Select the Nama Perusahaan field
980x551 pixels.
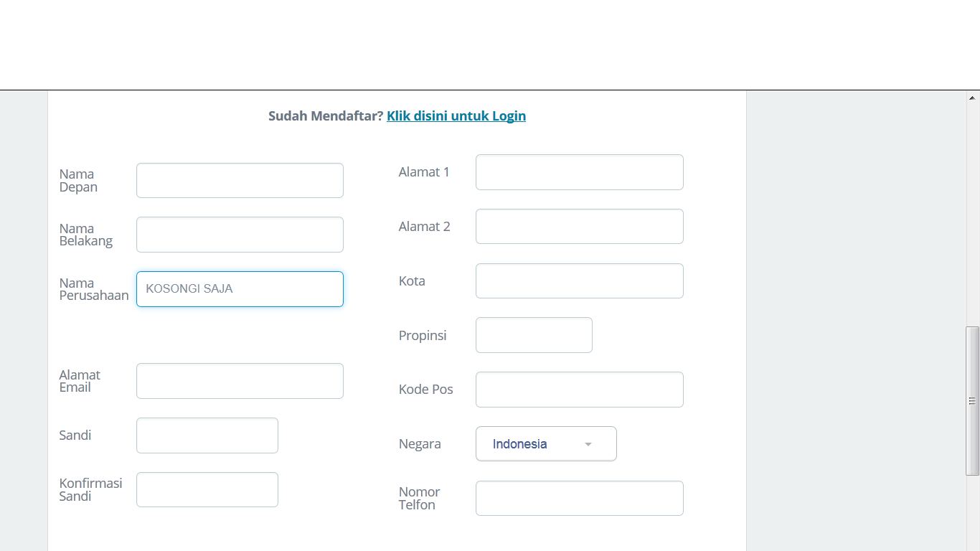(240, 289)
